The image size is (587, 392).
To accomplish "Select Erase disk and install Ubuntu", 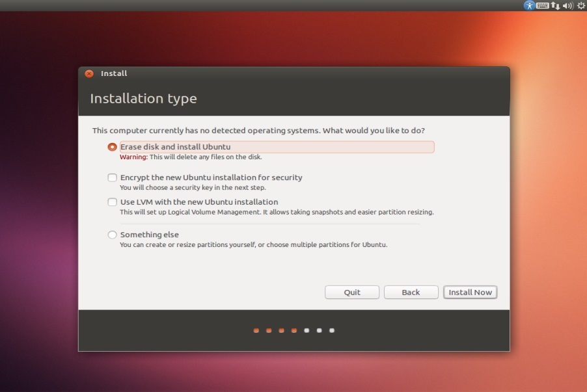I will [113, 147].
